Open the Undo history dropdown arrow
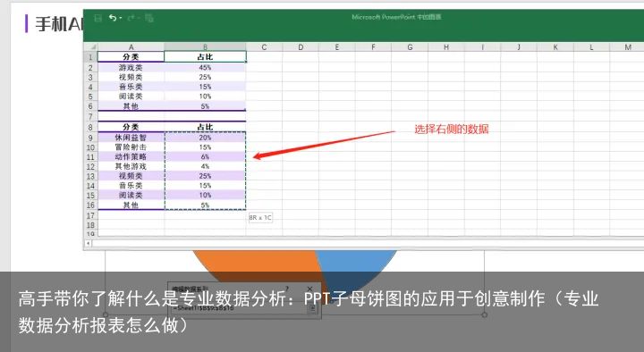Screen dimensions: 644x352 pyautogui.click(x=121, y=18)
